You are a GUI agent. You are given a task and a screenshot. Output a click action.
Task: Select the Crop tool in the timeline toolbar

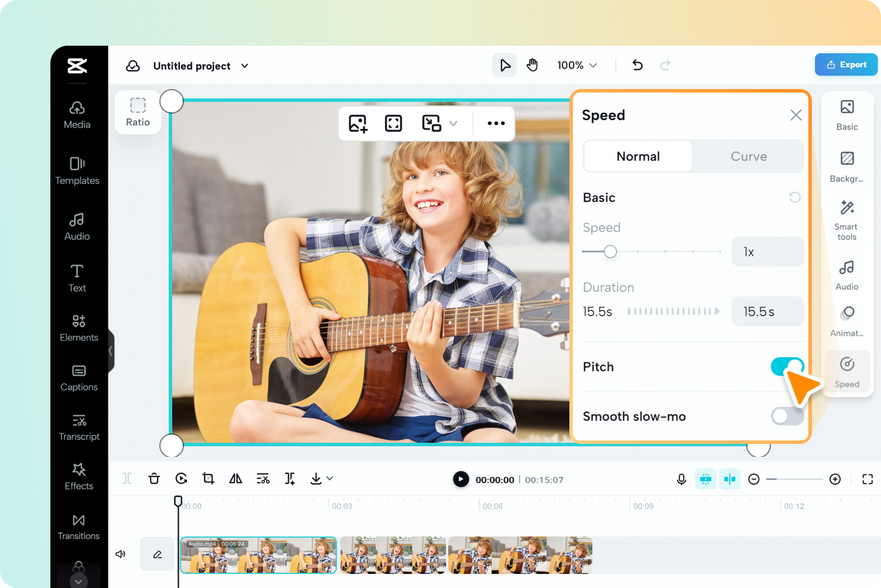coord(208,478)
